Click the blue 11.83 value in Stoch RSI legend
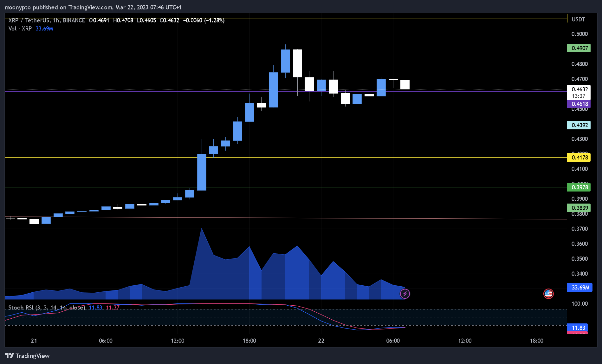 click(95, 308)
